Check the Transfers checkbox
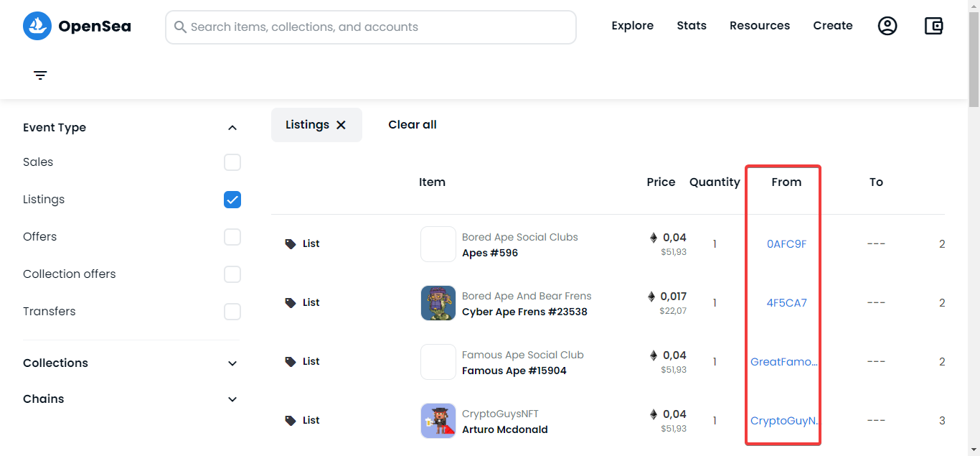Image resolution: width=980 pixels, height=456 pixels. coord(232,312)
